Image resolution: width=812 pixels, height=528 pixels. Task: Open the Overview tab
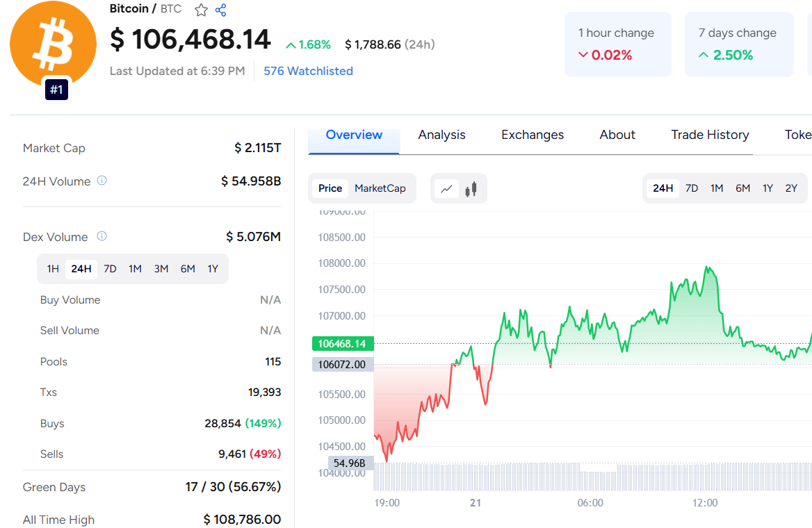pos(354,135)
